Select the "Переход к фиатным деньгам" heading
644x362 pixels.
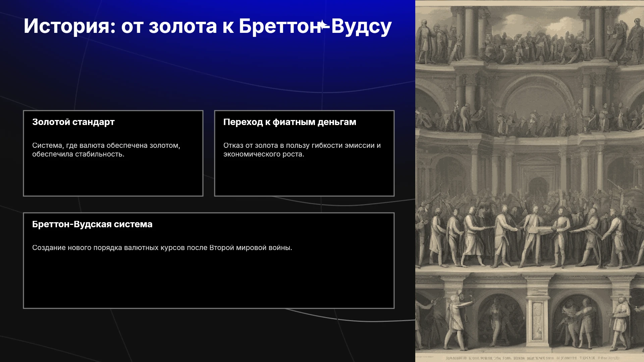[290, 122]
